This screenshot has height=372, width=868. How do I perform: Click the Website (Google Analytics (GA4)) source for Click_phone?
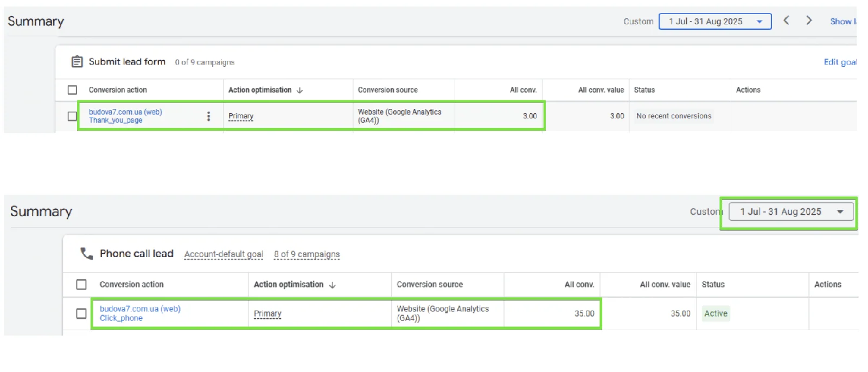(443, 313)
